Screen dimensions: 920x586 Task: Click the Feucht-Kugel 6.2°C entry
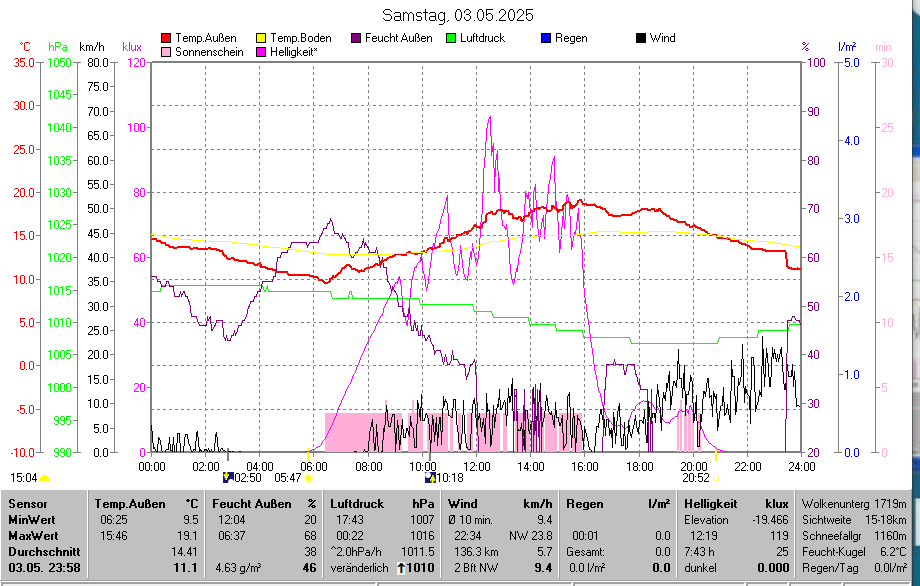click(854, 552)
